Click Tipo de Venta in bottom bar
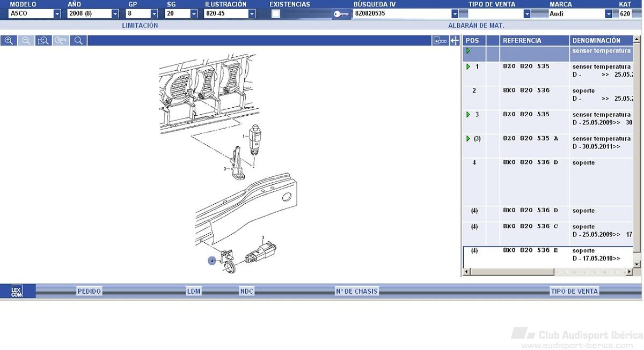The width and height of the screenshot is (644, 350). [574, 291]
